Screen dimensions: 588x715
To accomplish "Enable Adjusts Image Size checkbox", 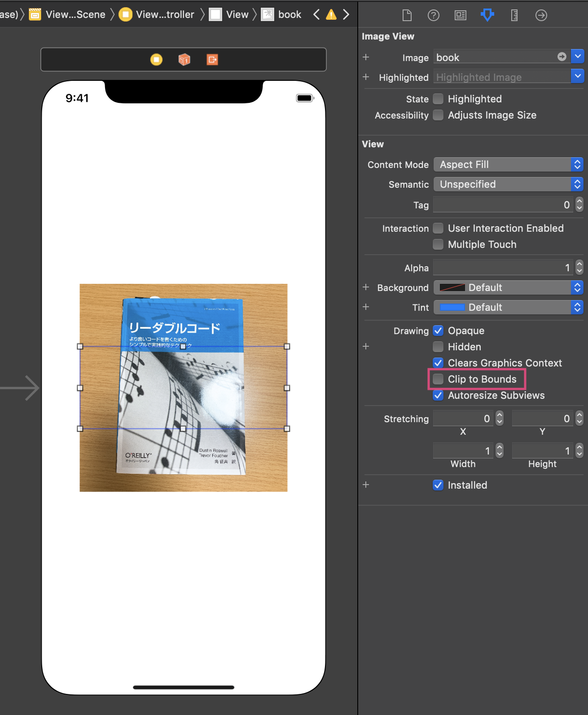I will click(x=438, y=115).
